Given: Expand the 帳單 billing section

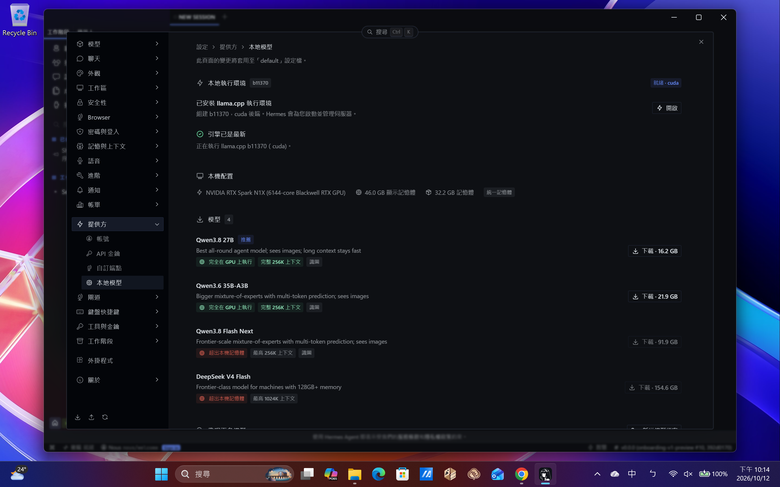Looking at the screenshot, I should coord(117,204).
